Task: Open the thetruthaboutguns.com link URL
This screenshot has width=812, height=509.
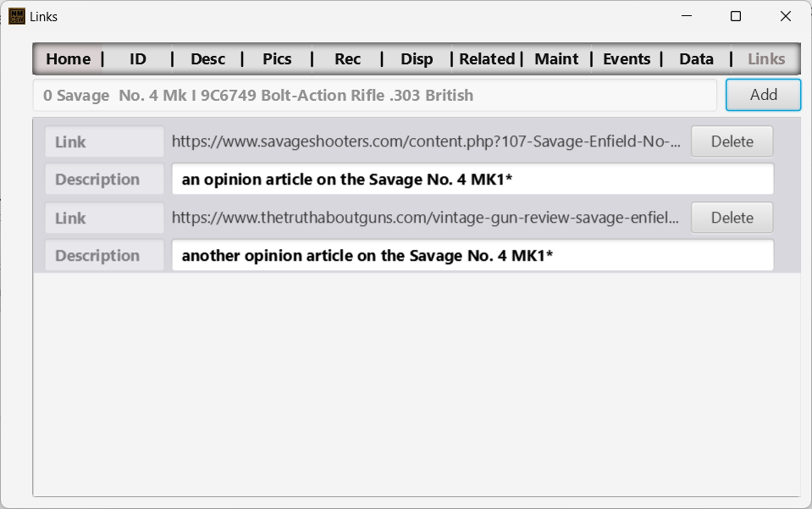Action: (x=425, y=218)
